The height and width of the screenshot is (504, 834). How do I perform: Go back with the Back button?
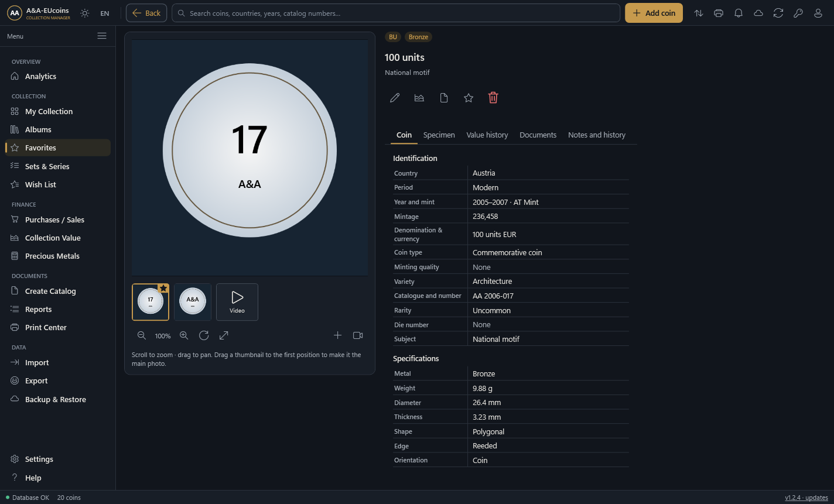point(146,13)
